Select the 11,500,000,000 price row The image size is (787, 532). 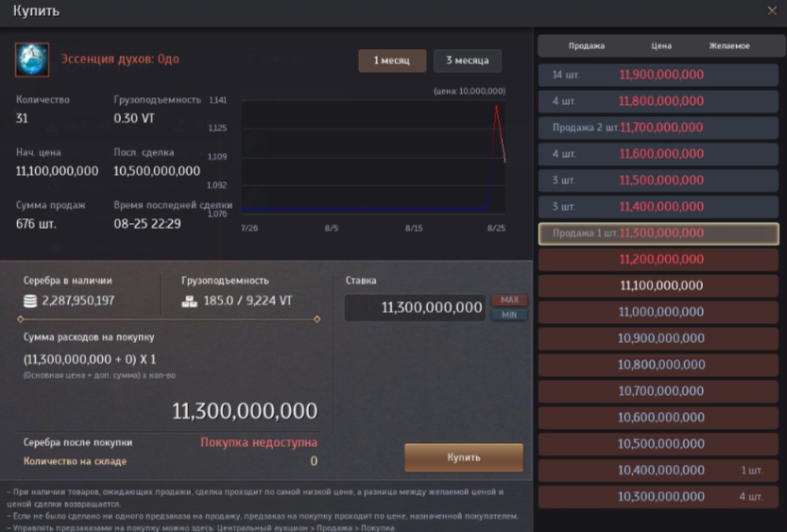(658, 180)
